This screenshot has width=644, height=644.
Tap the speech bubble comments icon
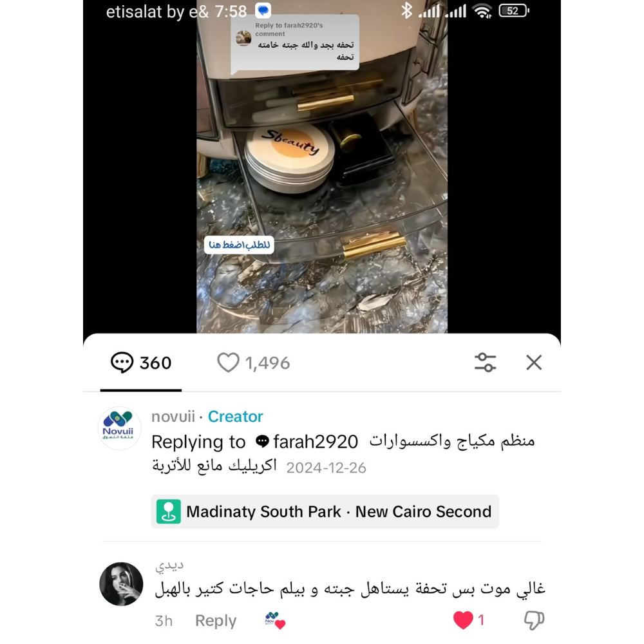(122, 363)
